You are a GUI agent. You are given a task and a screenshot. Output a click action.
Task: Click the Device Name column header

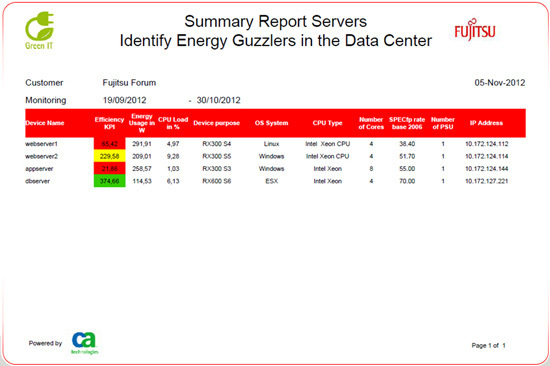point(45,123)
